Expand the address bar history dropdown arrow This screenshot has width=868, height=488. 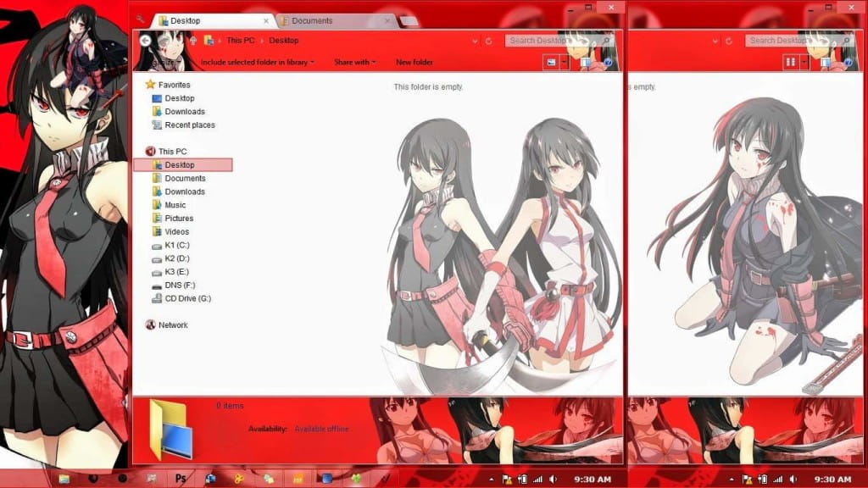[x=475, y=40]
